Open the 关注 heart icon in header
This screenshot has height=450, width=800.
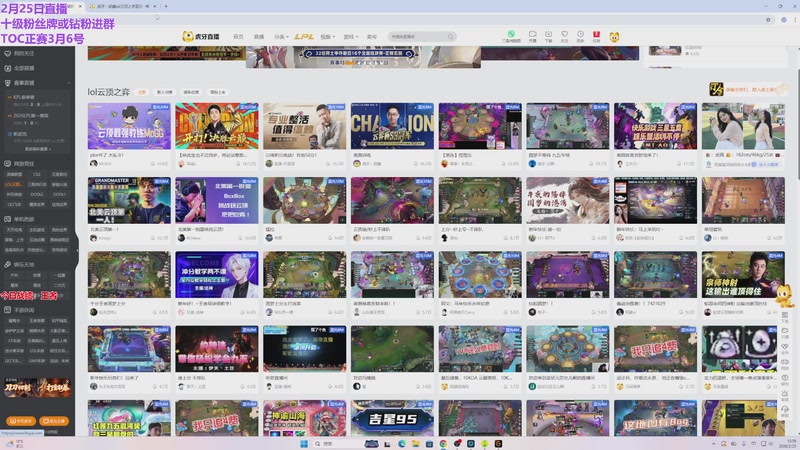564,34
